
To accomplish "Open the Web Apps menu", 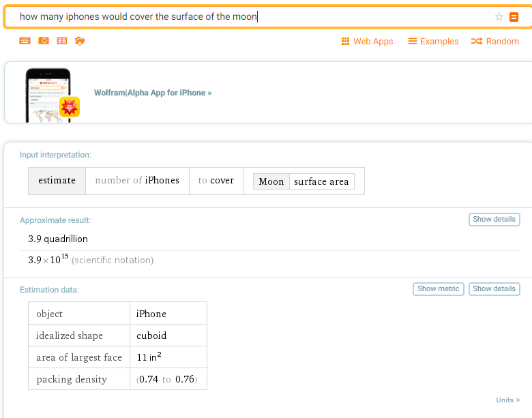I will (x=367, y=42).
